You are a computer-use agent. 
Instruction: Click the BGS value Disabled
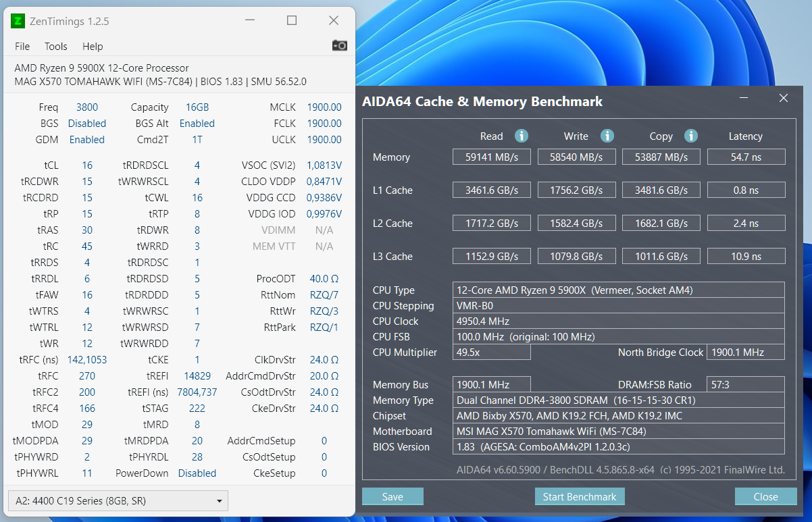(86, 123)
